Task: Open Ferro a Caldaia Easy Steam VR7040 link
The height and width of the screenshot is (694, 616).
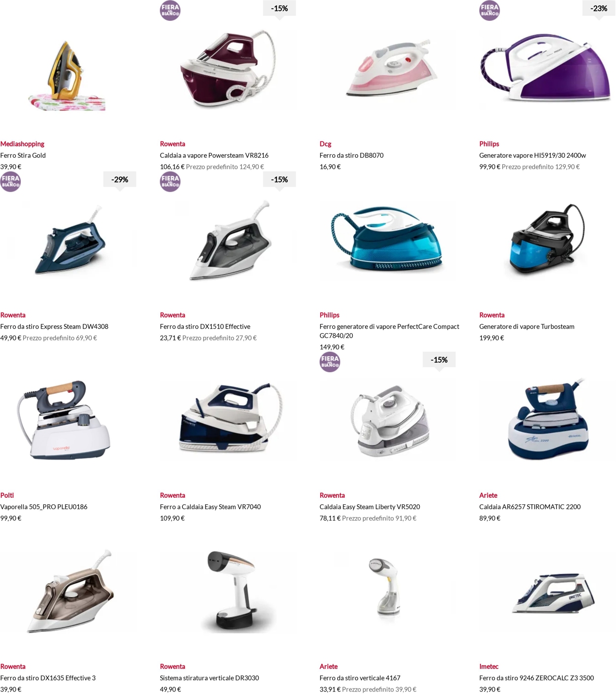Action: click(210, 507)
